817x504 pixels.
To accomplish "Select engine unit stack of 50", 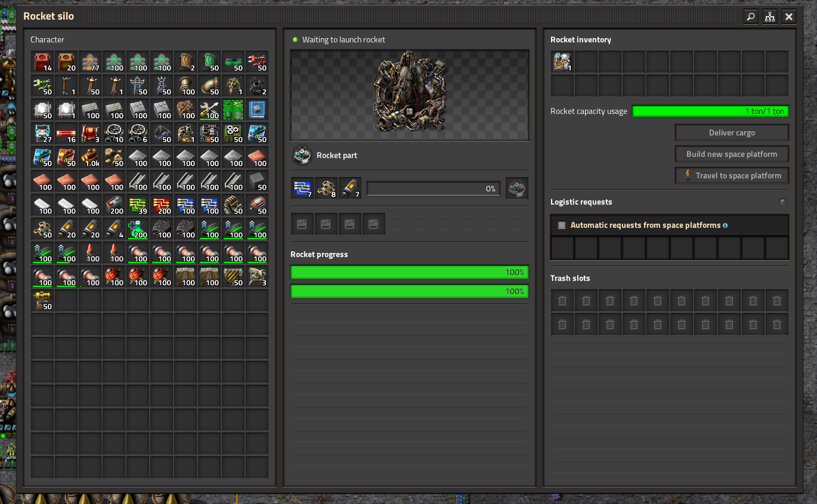I will [233, 205].
